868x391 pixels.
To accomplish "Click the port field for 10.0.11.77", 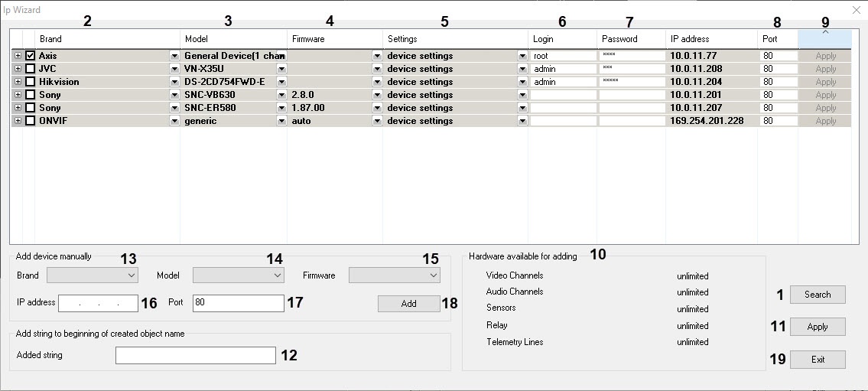I will [x=779, y=56].
